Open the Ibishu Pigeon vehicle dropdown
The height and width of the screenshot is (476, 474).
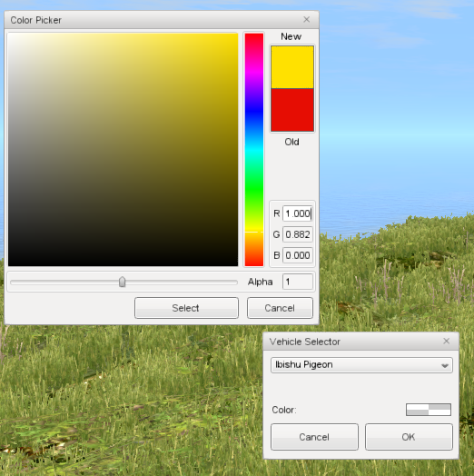click(x=361, y=365)
